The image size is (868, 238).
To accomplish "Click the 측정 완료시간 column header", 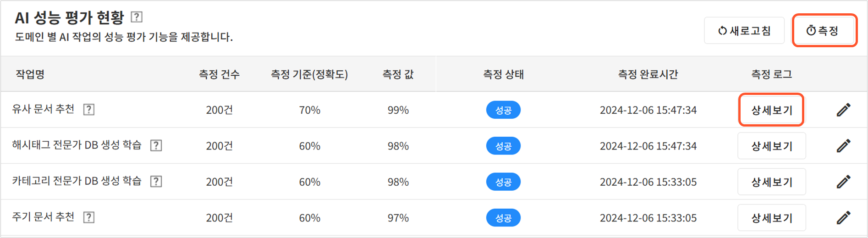I will 648,74.
